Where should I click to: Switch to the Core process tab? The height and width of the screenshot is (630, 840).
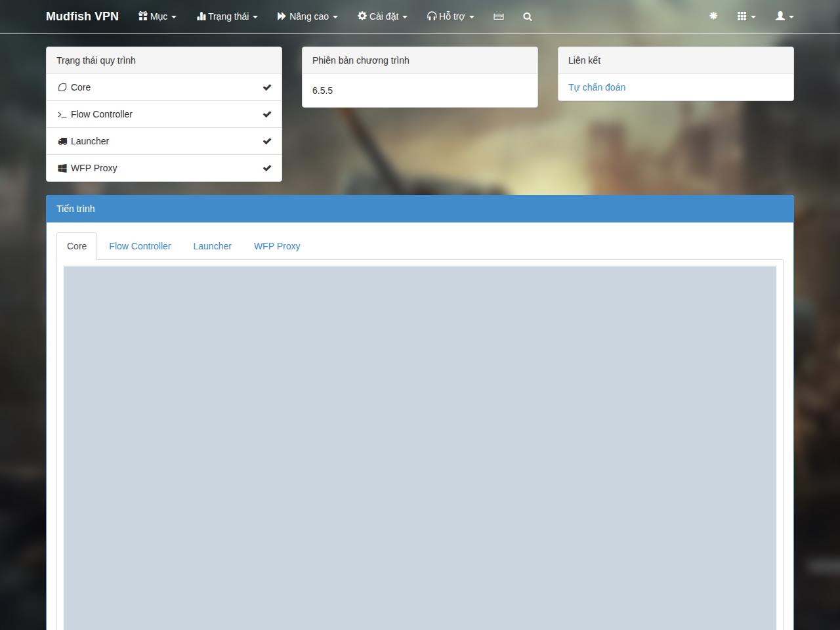77,246
